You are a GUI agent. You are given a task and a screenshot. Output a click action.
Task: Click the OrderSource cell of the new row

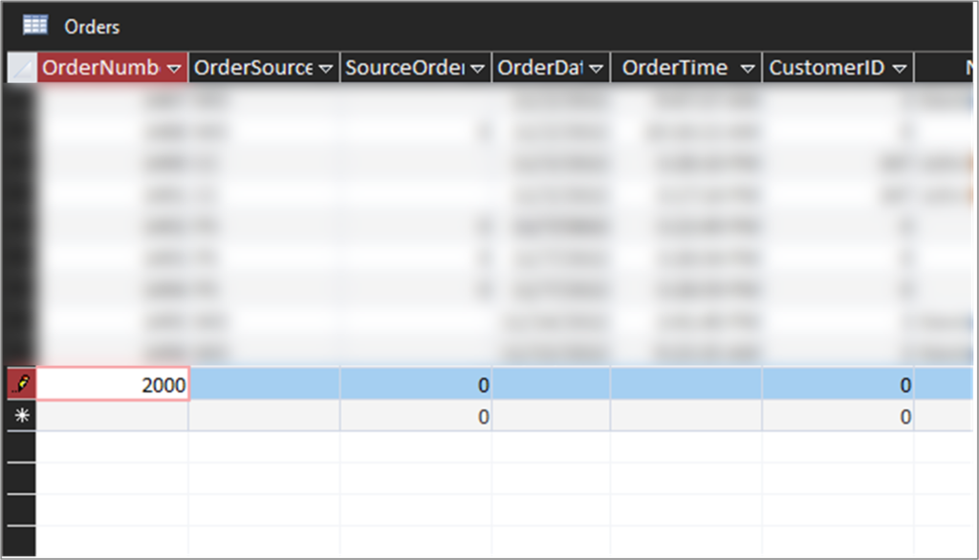[263, 417]
